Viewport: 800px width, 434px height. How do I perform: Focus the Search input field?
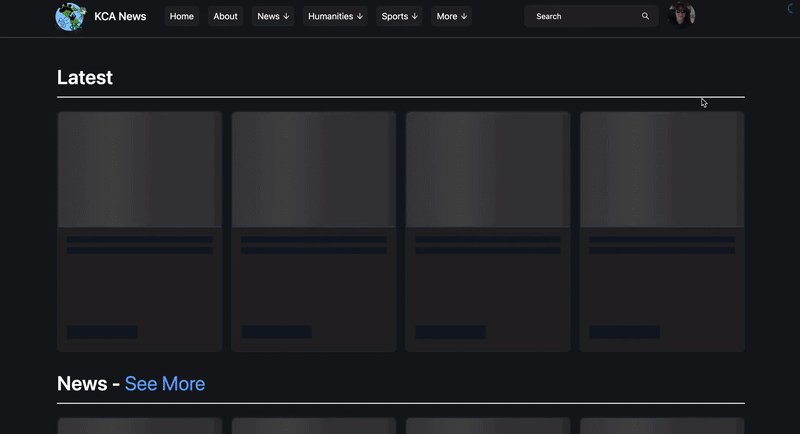click(x=585, y=16)
